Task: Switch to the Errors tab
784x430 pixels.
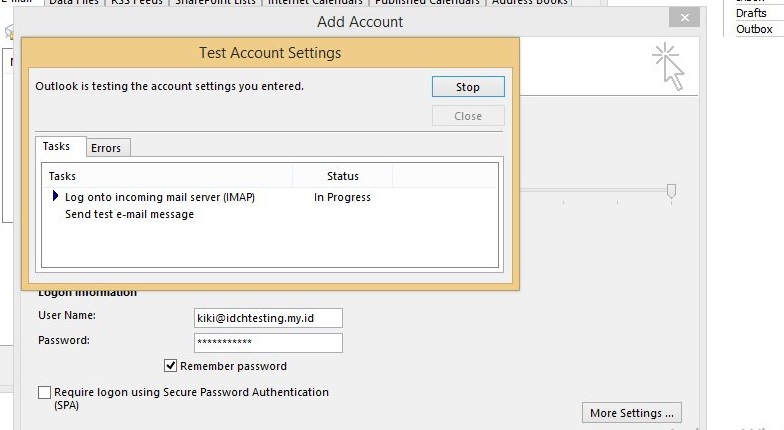Action: coord(108,148)
